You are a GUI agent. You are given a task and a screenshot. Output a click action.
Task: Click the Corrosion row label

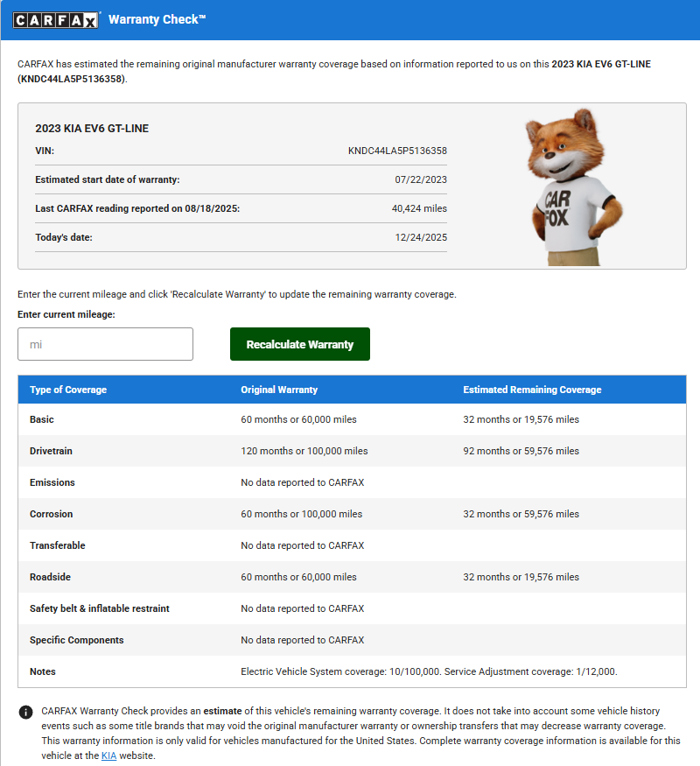(52, 514)
